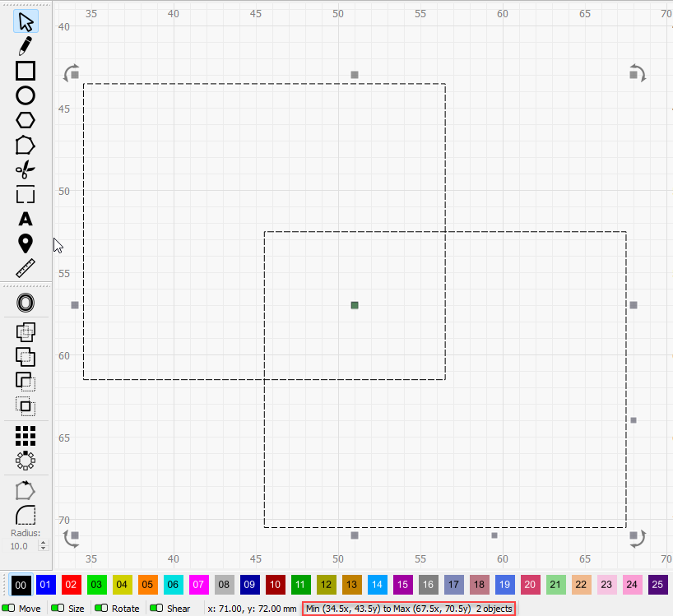Select the Rectangle drawing tool

(x=26, y=71)
